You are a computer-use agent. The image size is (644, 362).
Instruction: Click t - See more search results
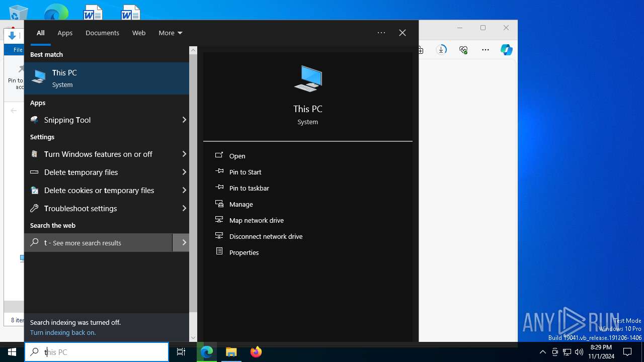[x=99, y=242]
